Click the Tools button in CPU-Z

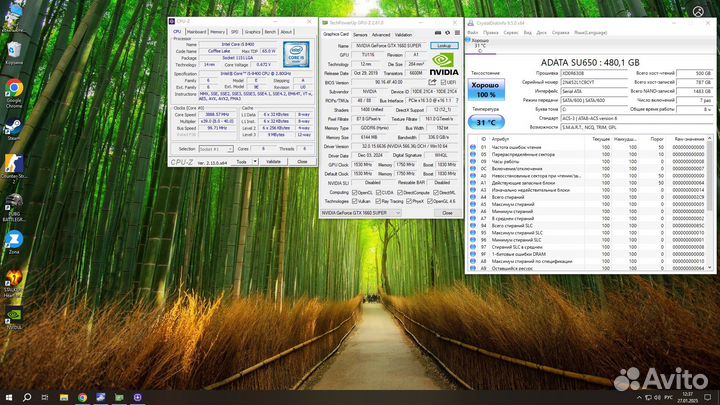241,162
